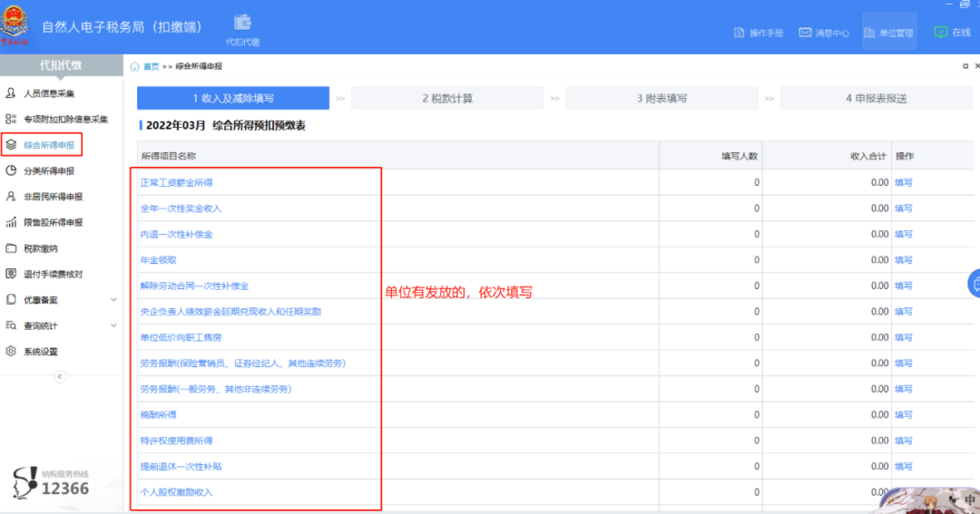Image resolution: width=980 pixels, height=514 pixels.
Task: Open 内退一次性补偿金 link
Action: (176, 234)
